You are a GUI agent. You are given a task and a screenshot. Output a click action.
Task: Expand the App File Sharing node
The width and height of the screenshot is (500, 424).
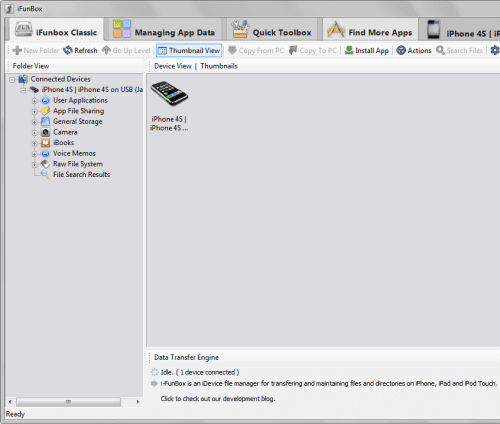[34, 111]
